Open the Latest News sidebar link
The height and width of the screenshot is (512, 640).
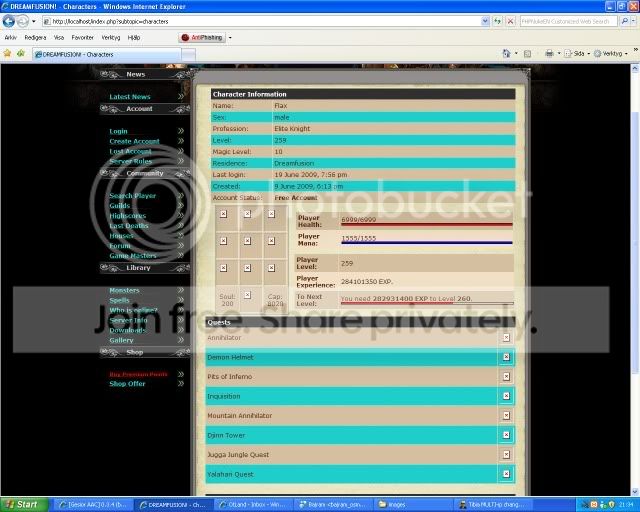click(130, 97)
